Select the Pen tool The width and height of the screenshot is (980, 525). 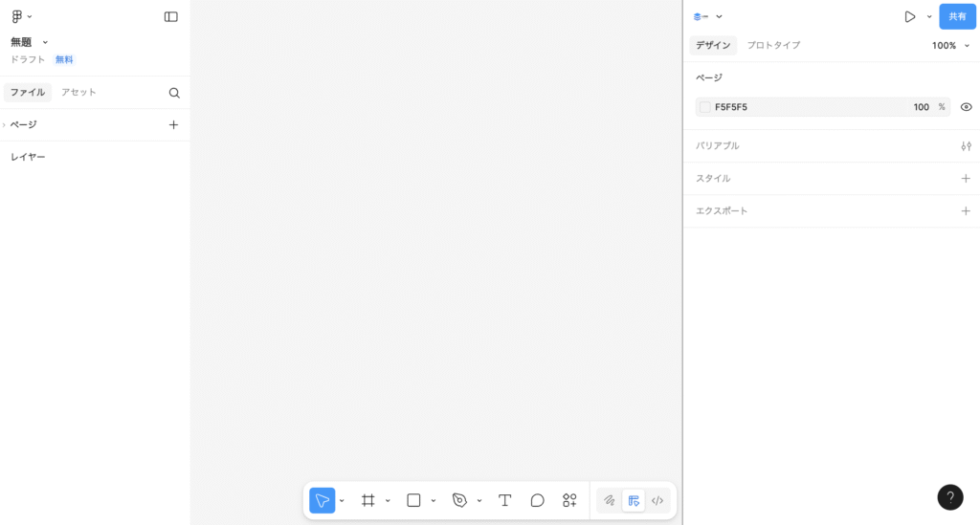click(x=459, y=501)
